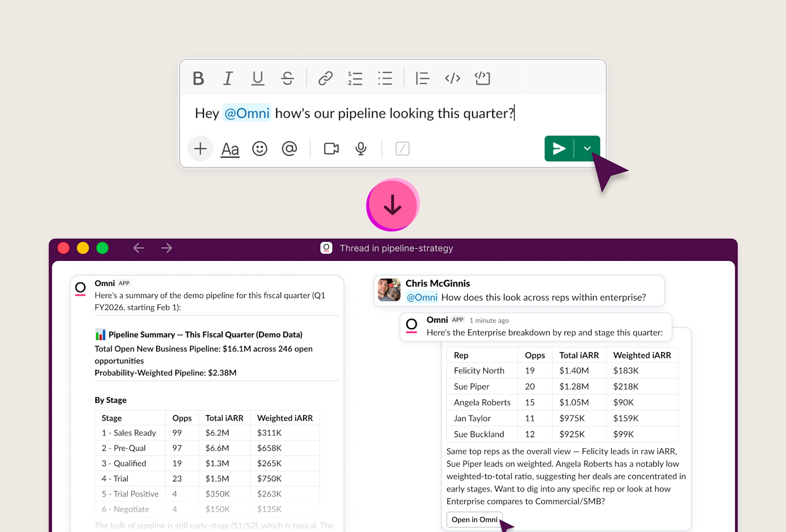
Task: Toggle underline formatting in composer
Action: click(257, 78)
